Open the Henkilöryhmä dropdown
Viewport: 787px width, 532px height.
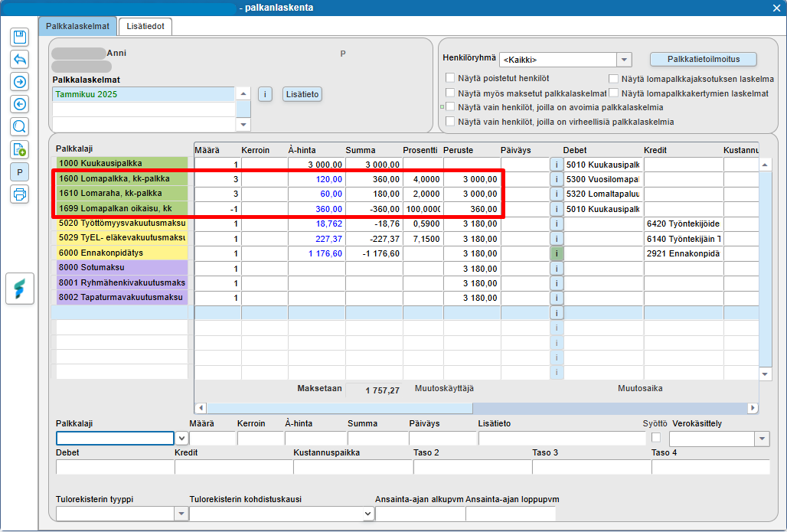click(x=625, y=60)
